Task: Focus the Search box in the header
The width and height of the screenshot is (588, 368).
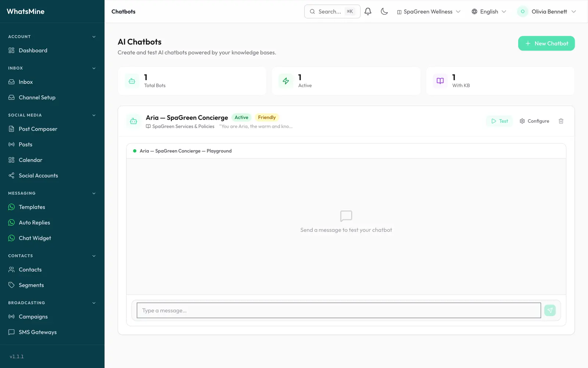Action: tap(332, 11)
